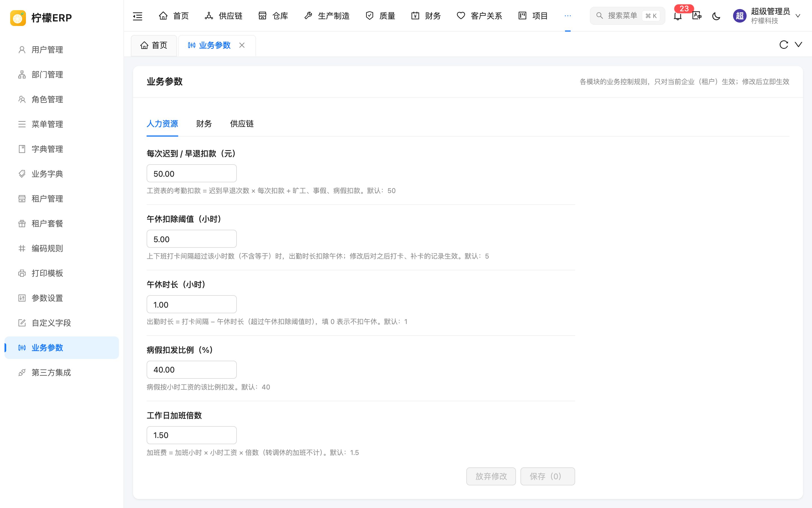Click the 搜索菜单 search box

(627, 16)
